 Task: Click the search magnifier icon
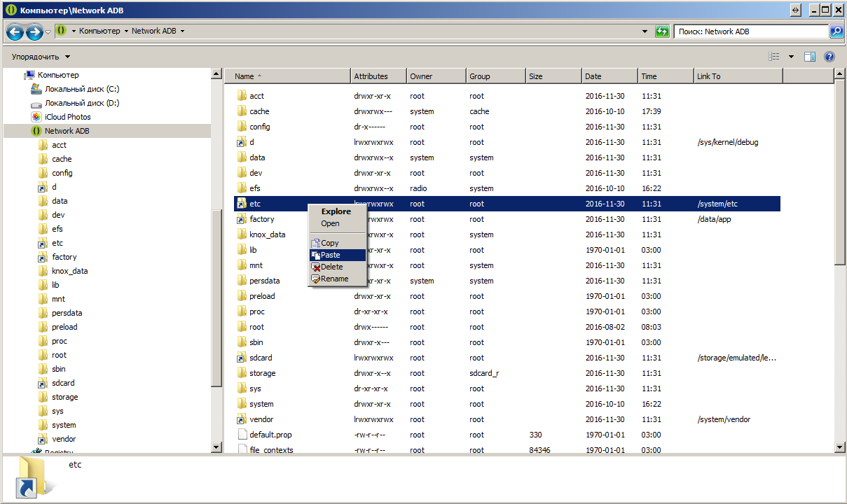[x=836, y=31]
